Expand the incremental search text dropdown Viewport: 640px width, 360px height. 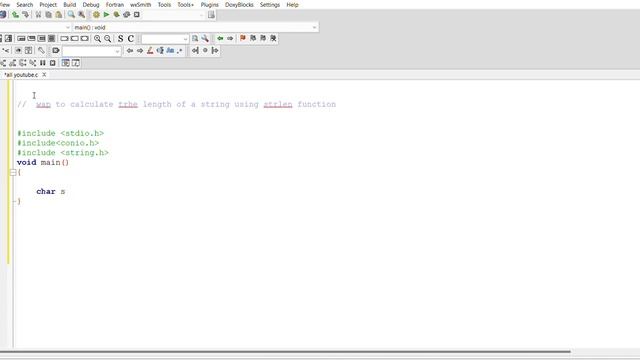tap(118, 51)
